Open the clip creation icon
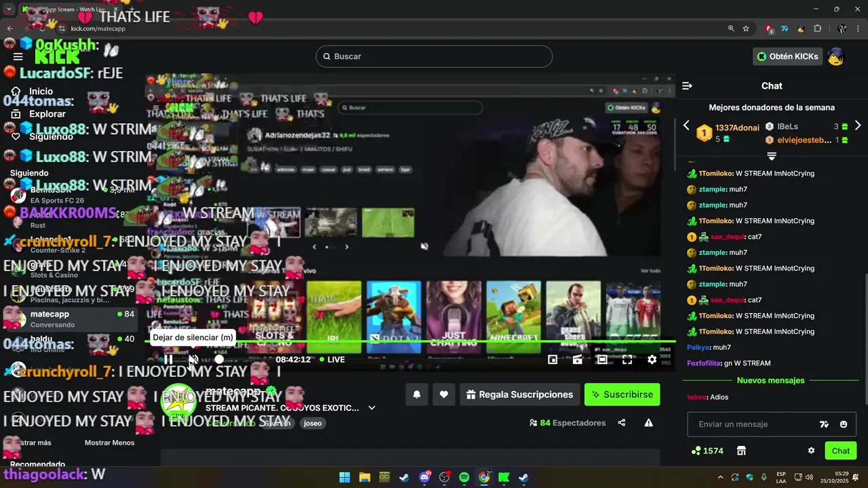Image resolution: width=868 pixels, height=488 pixels. coord(577,360)
